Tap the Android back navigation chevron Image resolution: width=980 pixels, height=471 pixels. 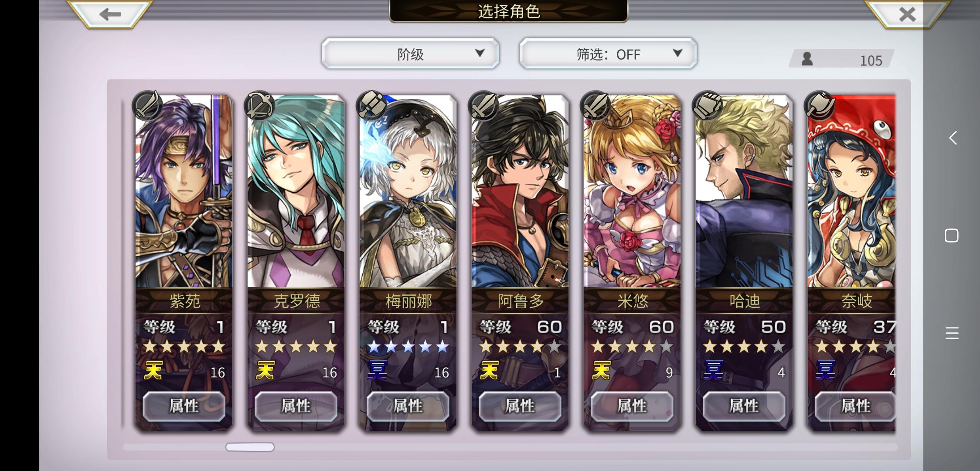pos(953,138)
